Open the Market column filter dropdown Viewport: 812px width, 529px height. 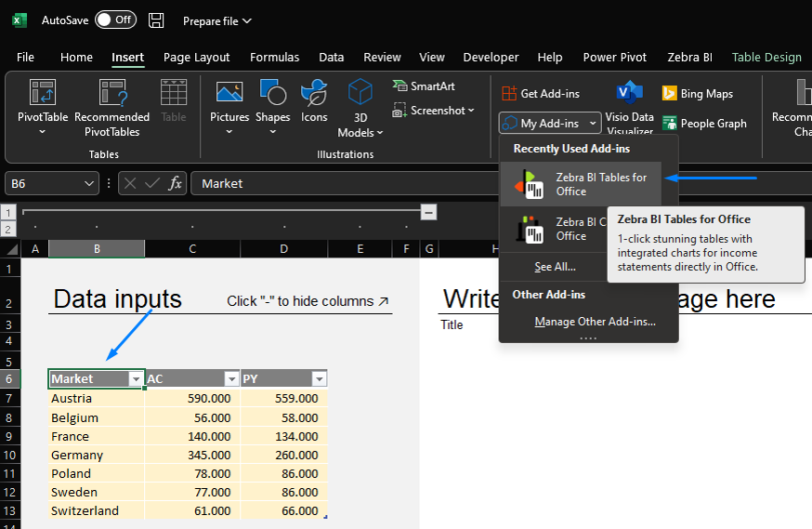click(x=137, y=379)
